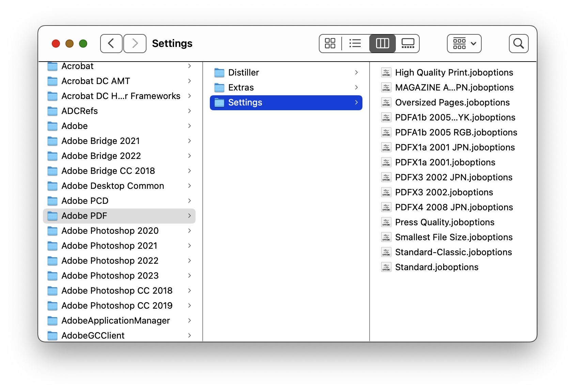Expand the Adobe Photoshop CC 2019 chevron
This screenshot has height=392, width=575.
(x=189, y=306)
